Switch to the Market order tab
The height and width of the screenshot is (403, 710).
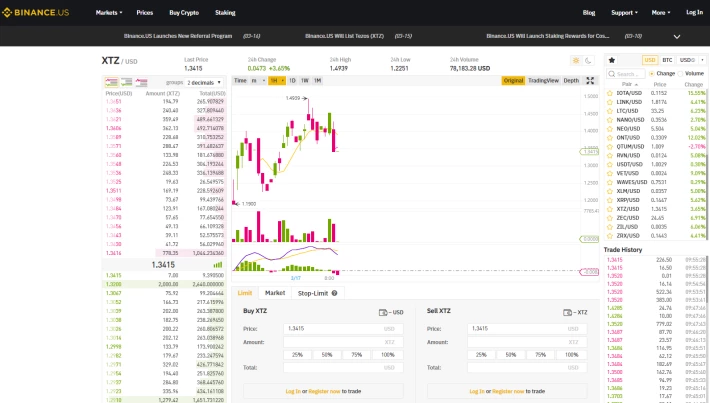pos(275,293)
